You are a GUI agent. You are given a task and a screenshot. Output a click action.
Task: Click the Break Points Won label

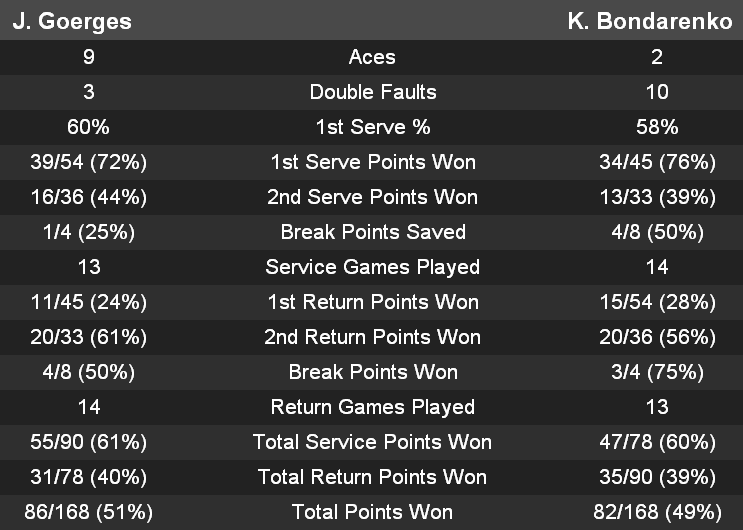[372, 372]
